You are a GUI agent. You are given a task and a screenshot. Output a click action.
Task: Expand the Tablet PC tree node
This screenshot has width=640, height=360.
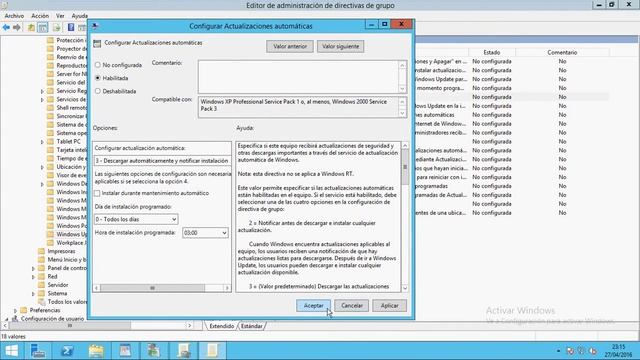click(42, 142)
